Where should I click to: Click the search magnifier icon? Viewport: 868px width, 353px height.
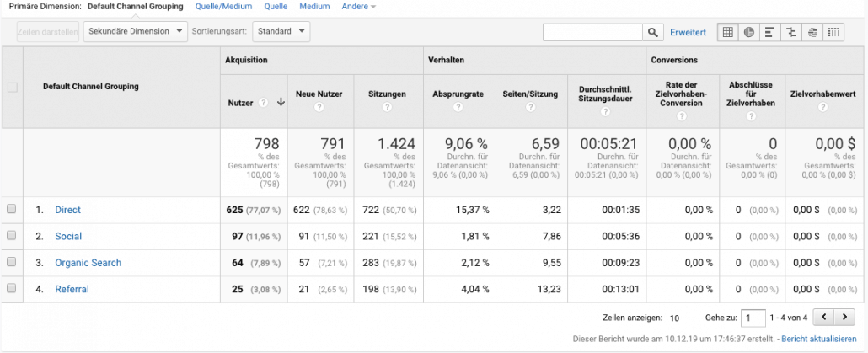[653, 32]
